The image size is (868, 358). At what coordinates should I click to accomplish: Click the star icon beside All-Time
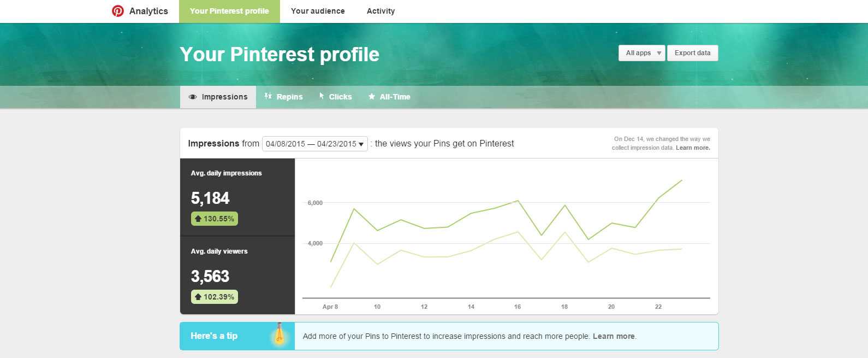tap(372, 97)
